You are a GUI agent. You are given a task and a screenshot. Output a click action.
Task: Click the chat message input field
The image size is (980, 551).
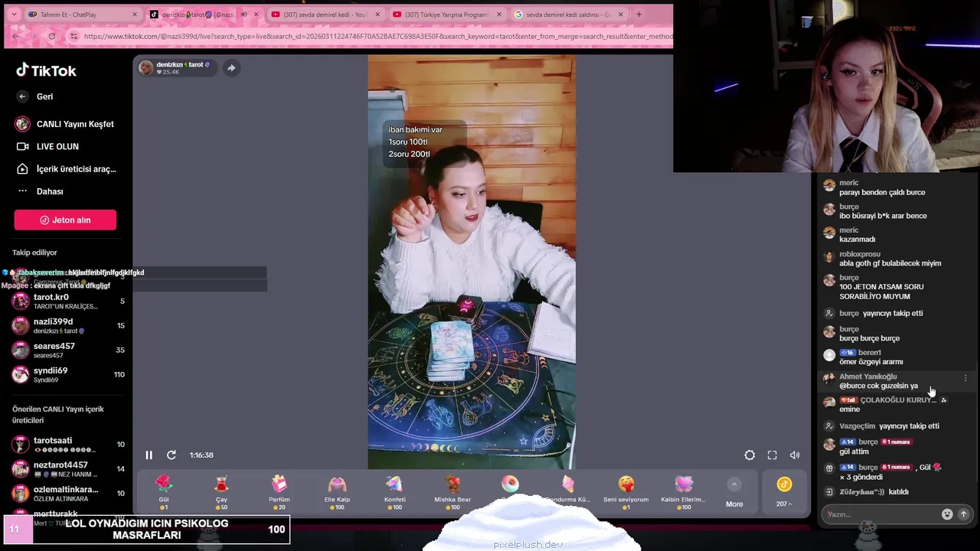click(x=882, y=514)
